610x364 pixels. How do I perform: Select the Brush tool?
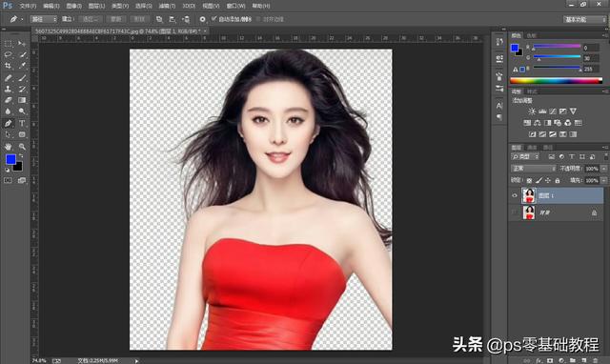coord(22,78)
